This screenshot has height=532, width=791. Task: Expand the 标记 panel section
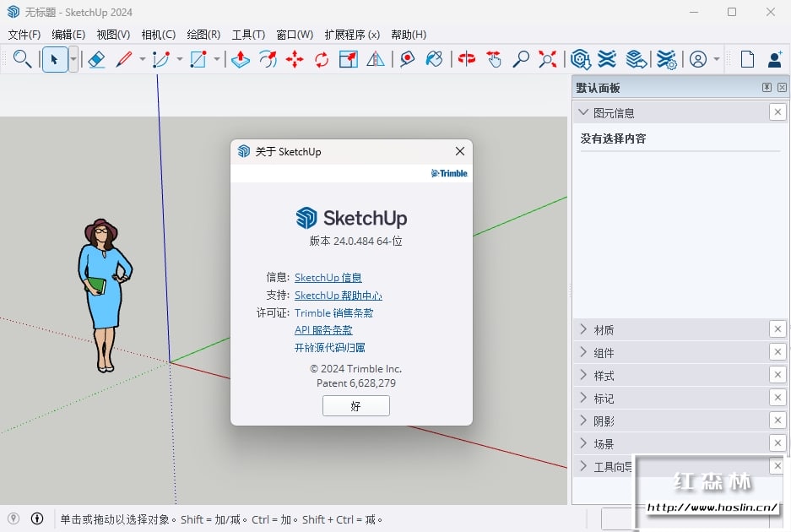[583, 398]
